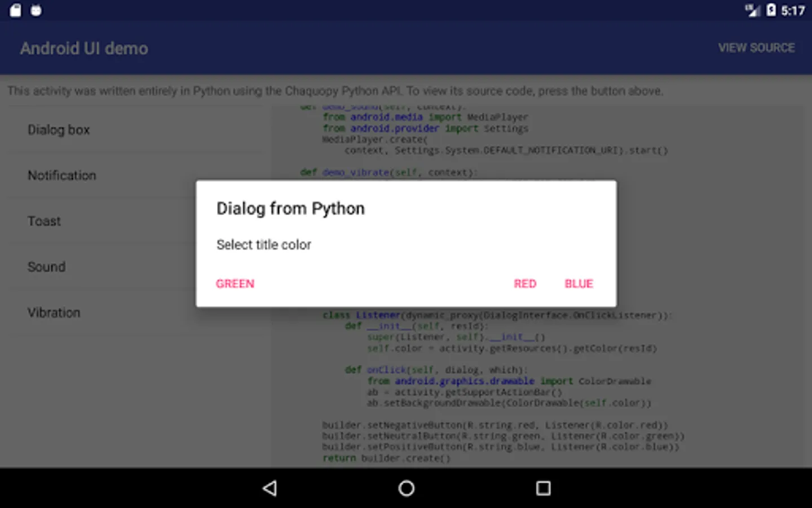
Task: Click the 'class Listener(dynamic_proxy' code line
Action: (x=497, y=315)
